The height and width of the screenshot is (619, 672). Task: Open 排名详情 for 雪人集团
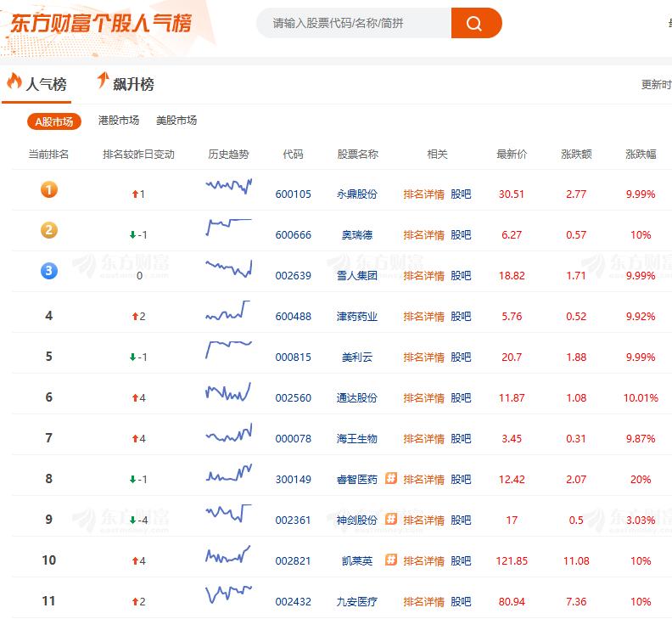click(424, 276)
